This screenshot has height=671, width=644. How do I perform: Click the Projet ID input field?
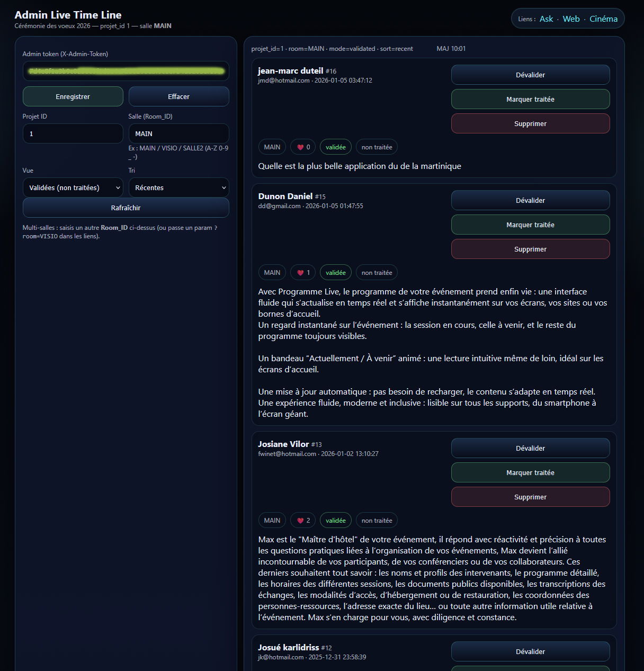point(73,133)
